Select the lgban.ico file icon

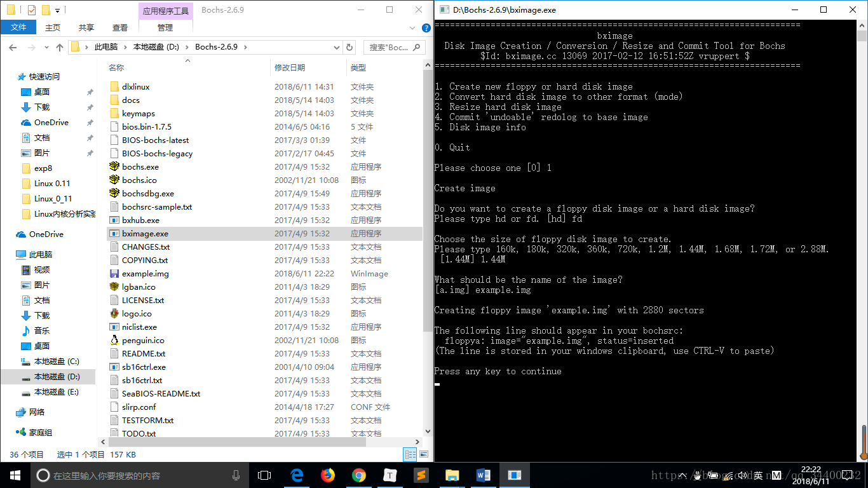(x=114, y=287)
